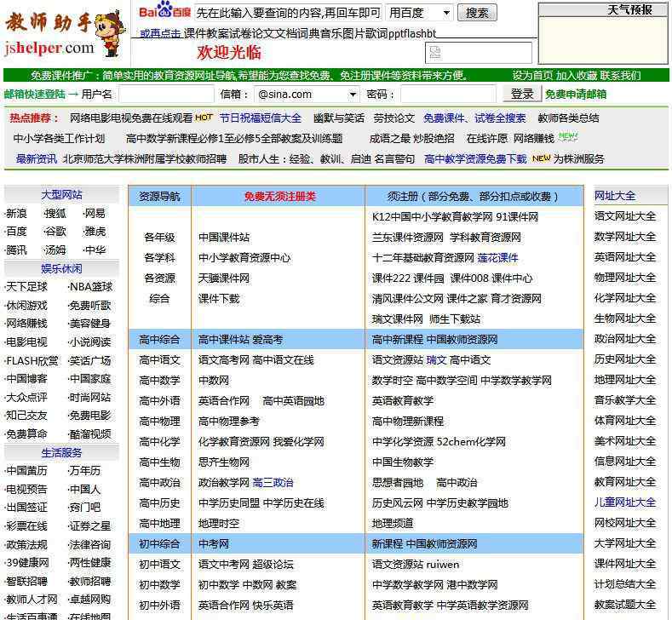Screen dimensions: 672x620
Task: Open 39健康网 link
Action: [x=27, y=563]
